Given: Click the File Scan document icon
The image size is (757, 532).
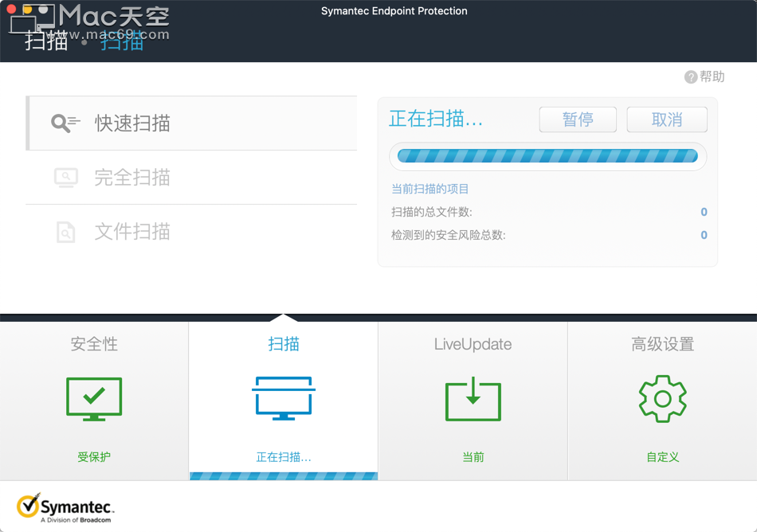Looking at the screenshot, I should point(65,232).
